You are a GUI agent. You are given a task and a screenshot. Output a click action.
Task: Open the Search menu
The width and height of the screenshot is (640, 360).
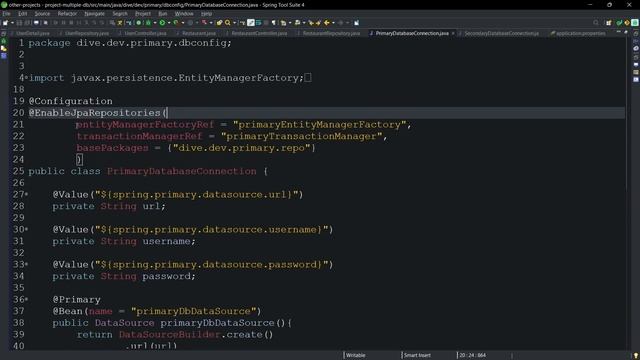tap(120, 13)
